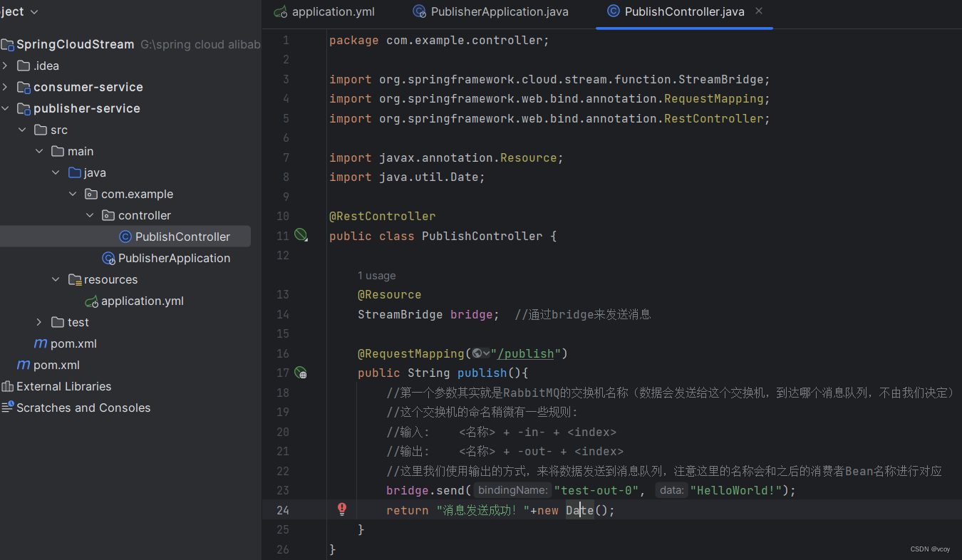Click the red intention bulb on line 24
962x560 pixels.
342,509
